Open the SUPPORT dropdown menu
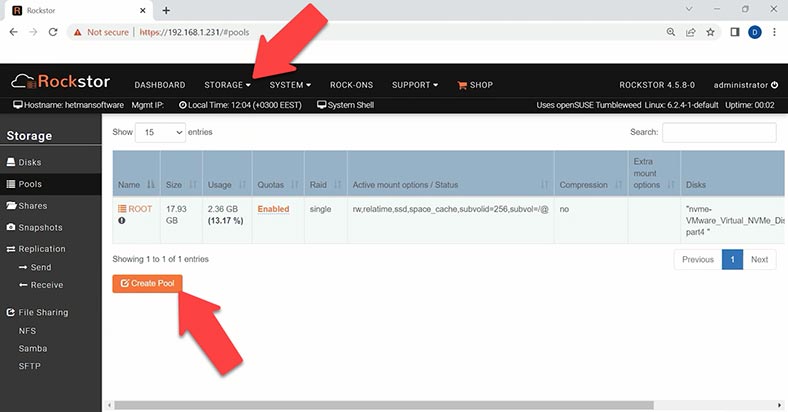 pyautogui.click(x=415, y=85)
